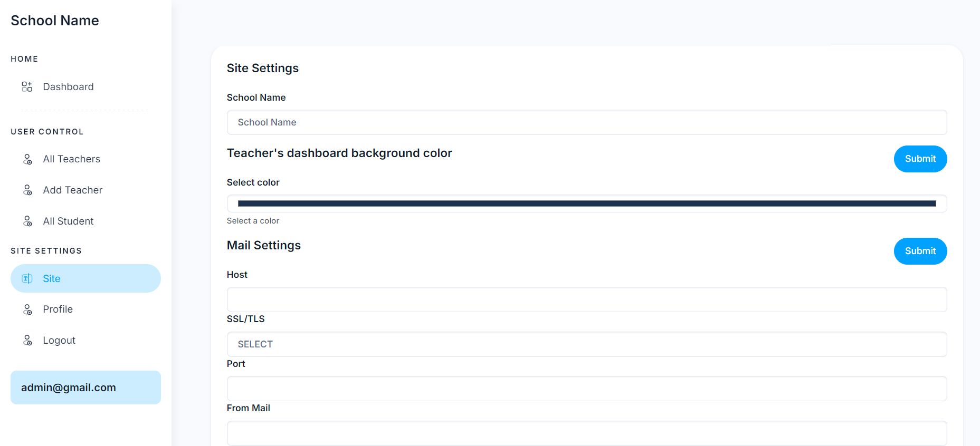Click the Dashboard grid icon

[27, 86]
